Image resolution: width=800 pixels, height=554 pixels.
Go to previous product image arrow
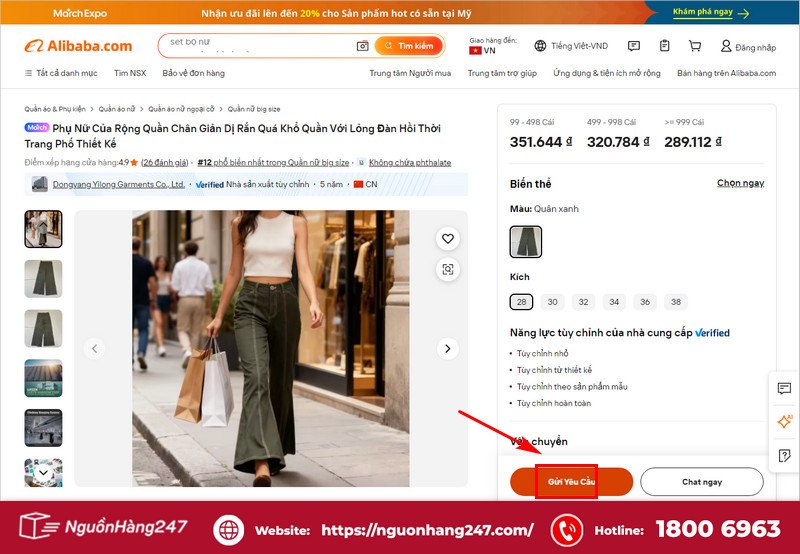point(94,349)
